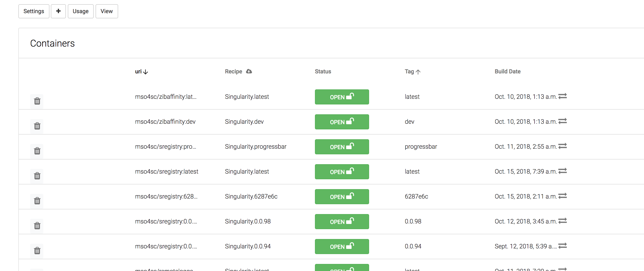Click the plus add button
Viewport: 644px width, 271px height.
point(58,11)
